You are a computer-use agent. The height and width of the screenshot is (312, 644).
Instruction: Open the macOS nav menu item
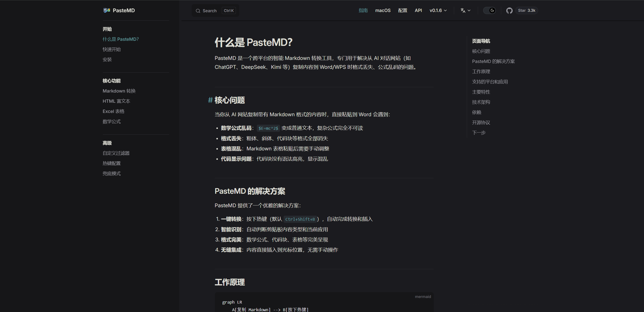tap(383, 10)
